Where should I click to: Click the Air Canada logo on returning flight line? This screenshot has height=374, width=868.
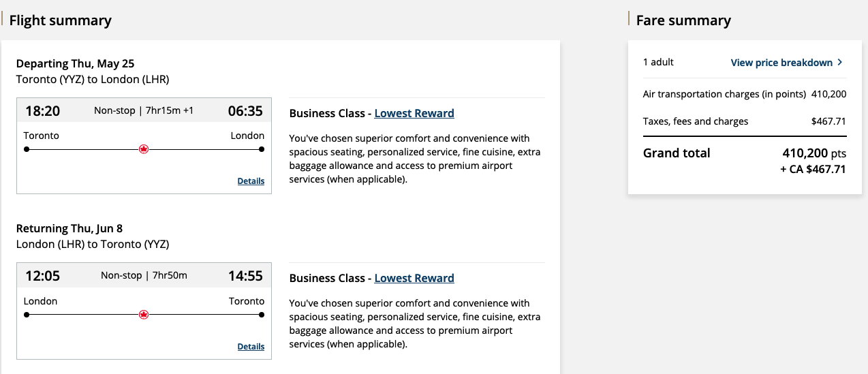pos(143,315)
